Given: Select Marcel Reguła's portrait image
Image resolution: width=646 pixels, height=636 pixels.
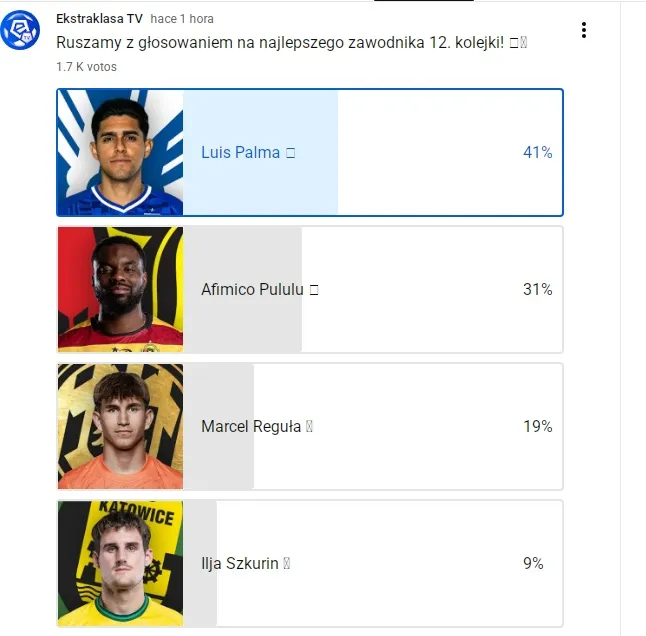Looking at the screenshot, I should (120, 426).
